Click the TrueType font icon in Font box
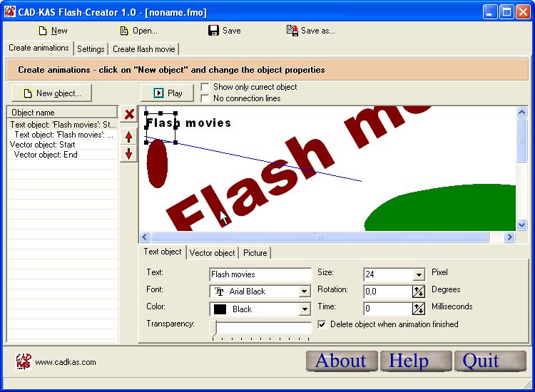The height and width of the screenshot is (392, 535). 219,292
